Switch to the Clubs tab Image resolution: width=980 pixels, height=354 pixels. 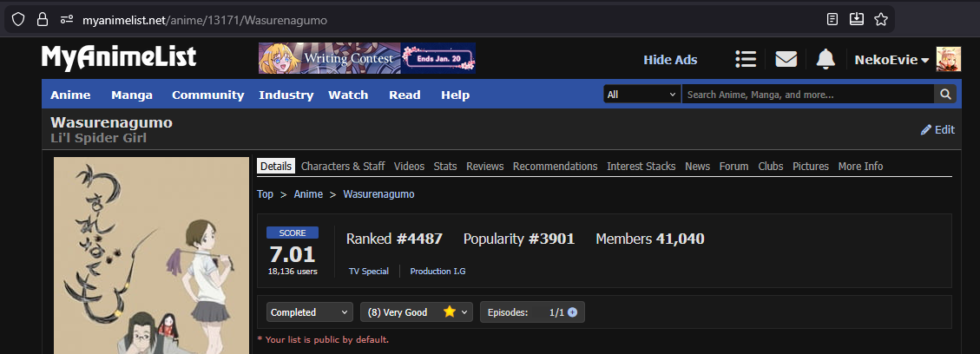point(771,166)
